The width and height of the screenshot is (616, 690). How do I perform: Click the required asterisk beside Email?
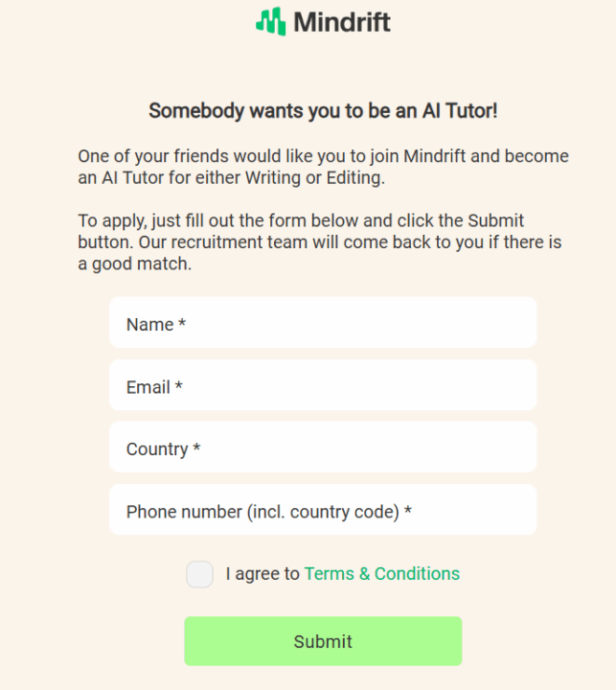[179, 386]
